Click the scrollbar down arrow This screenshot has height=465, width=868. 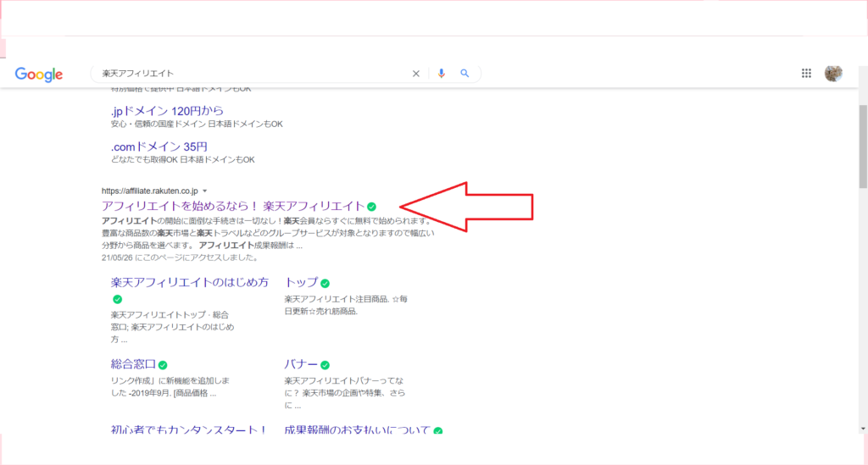863,429
